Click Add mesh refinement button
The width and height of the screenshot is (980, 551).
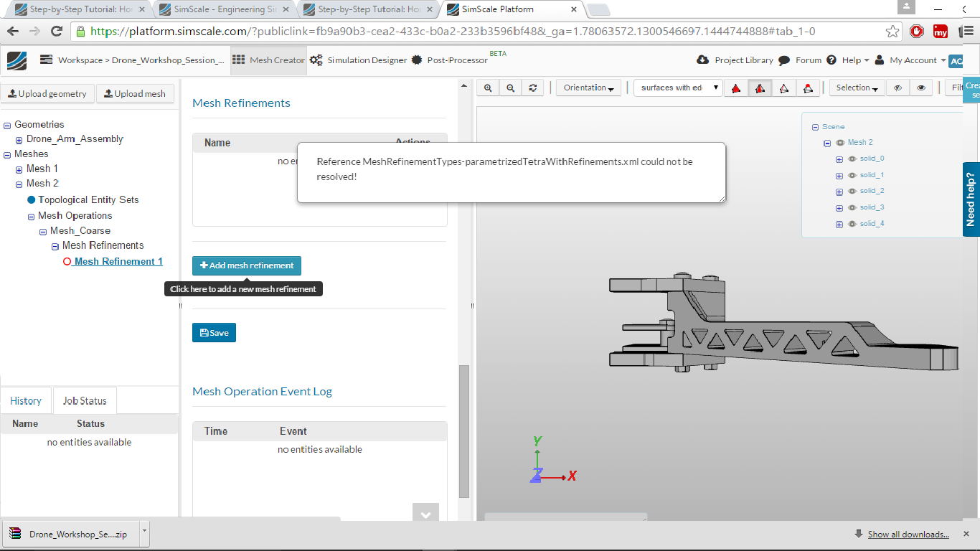247,265
